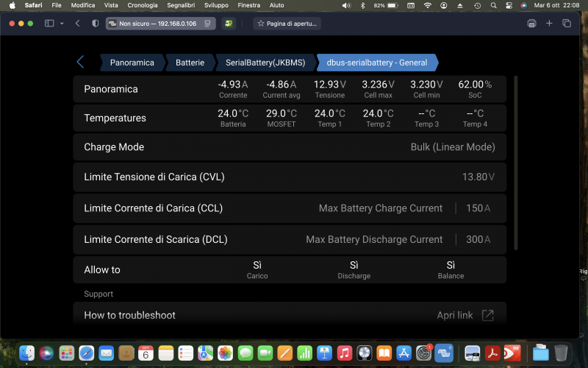The height and width of the screenshot is (368, 588).
Task: Click the Charge Mode row
Action: point(290,146)
